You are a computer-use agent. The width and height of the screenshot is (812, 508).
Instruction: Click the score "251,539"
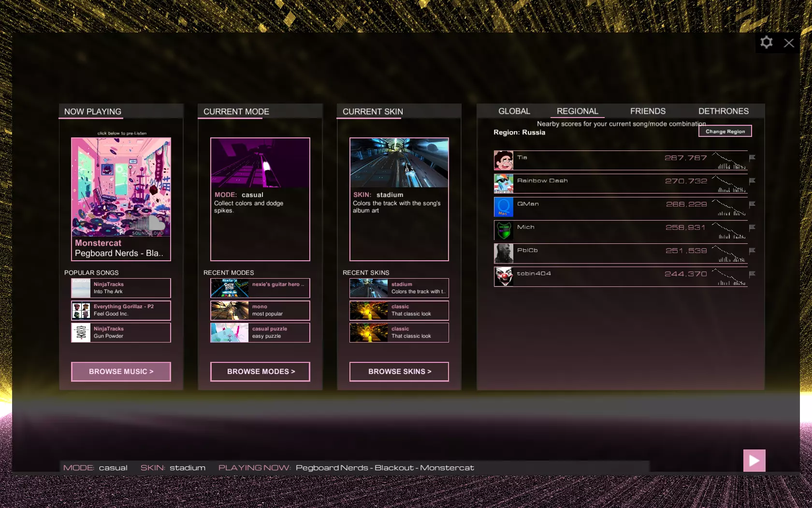tap(686, 251)
